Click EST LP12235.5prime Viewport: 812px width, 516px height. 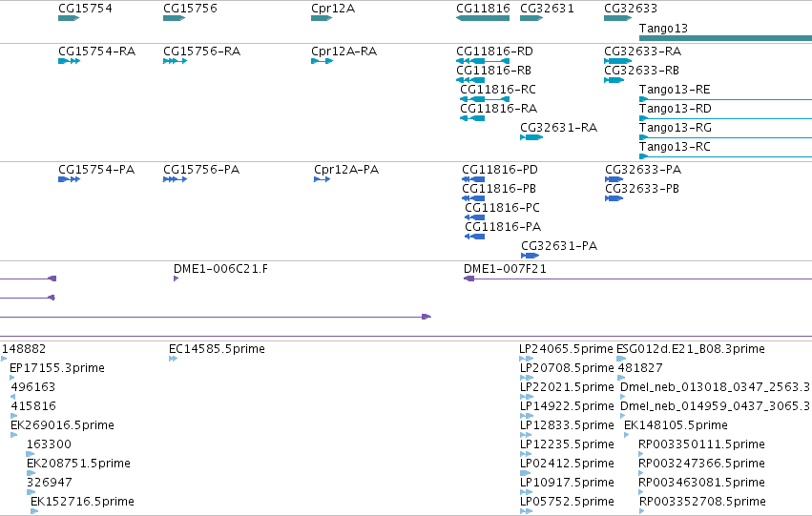[x=526, y=454]
